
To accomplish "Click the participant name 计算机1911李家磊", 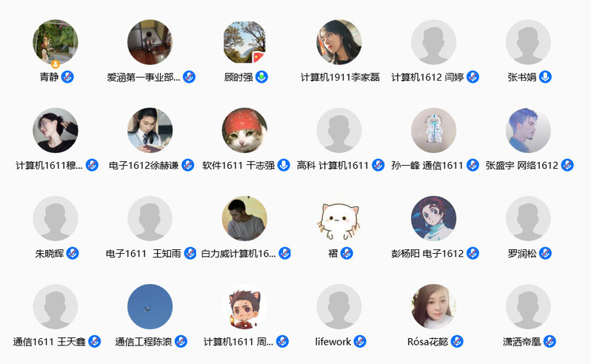I will (x=340, y=77).
